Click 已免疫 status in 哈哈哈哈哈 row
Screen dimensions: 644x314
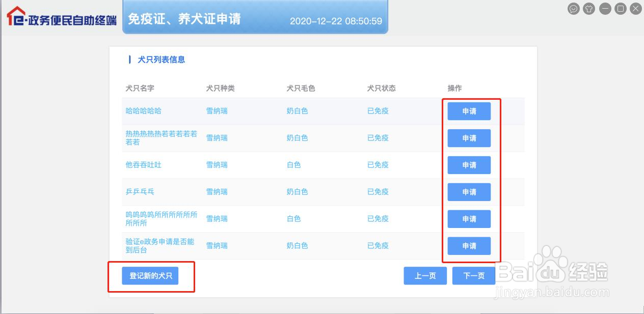[378, 111]
